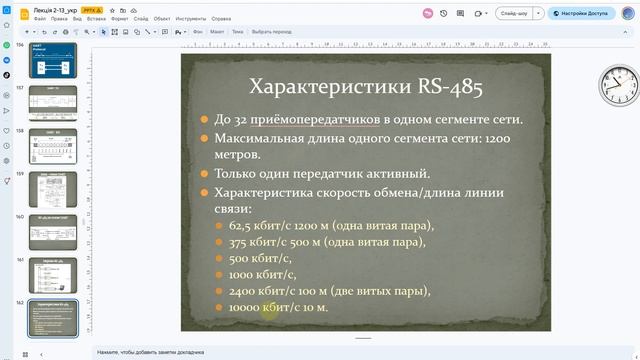This screenshot has width=640, height=360.
Task: Open the Вид menu
Action: click(77, 19)
